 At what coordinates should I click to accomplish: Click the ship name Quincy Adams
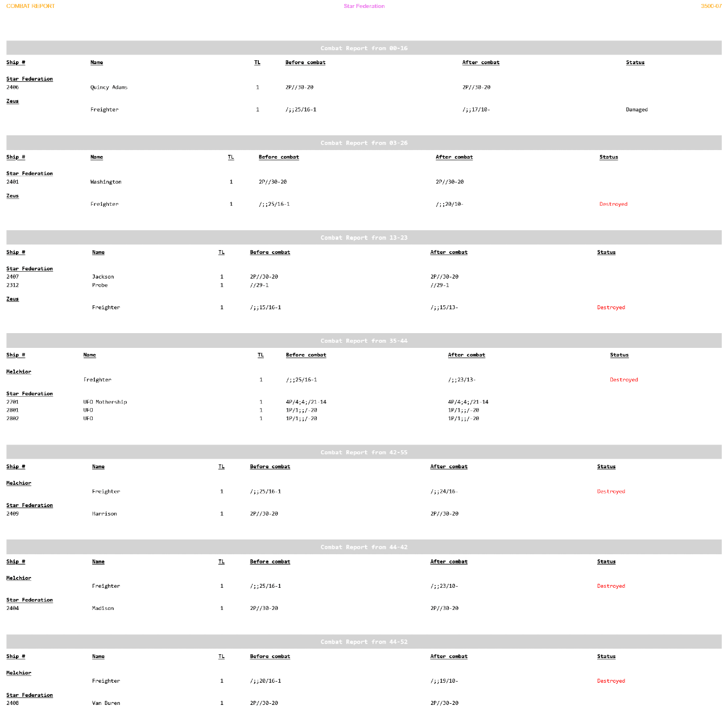109,88
